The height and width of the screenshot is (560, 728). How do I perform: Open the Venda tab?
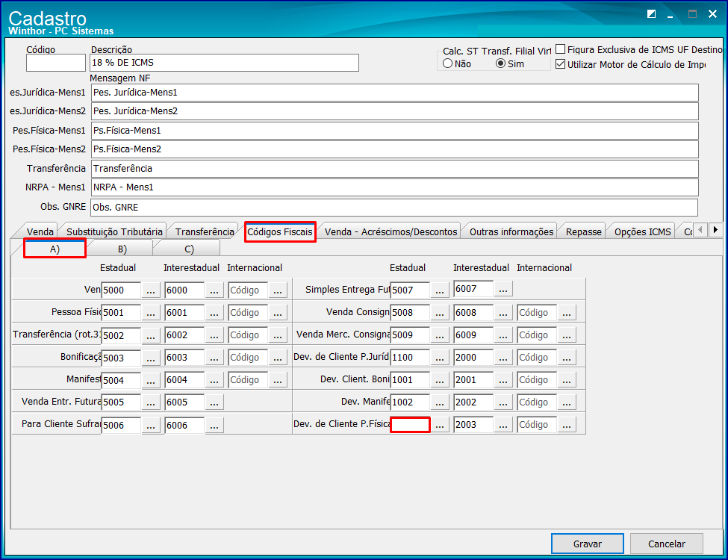40,231
